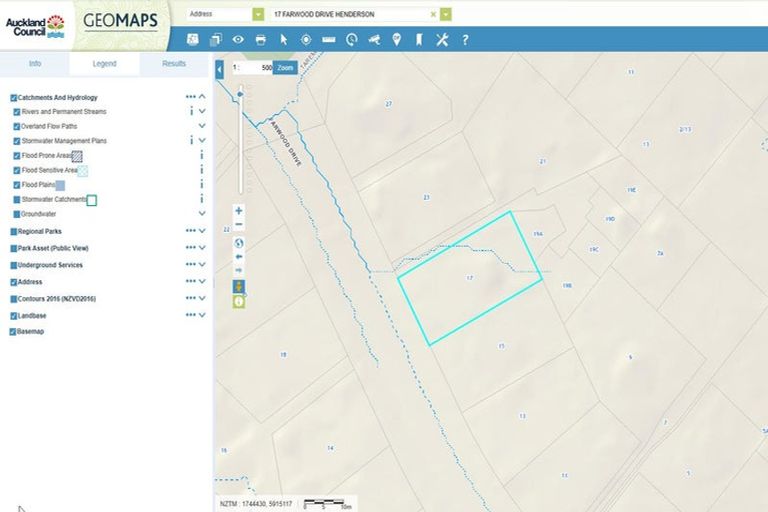Collapse the Catchments And Hydrology group

[203, 98]
